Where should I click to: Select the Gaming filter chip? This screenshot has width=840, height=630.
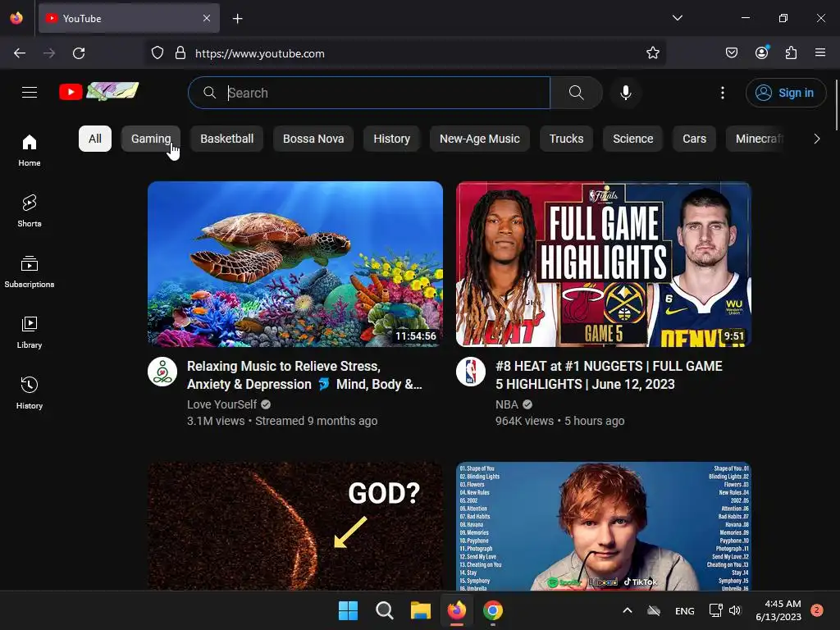point(151,139)
